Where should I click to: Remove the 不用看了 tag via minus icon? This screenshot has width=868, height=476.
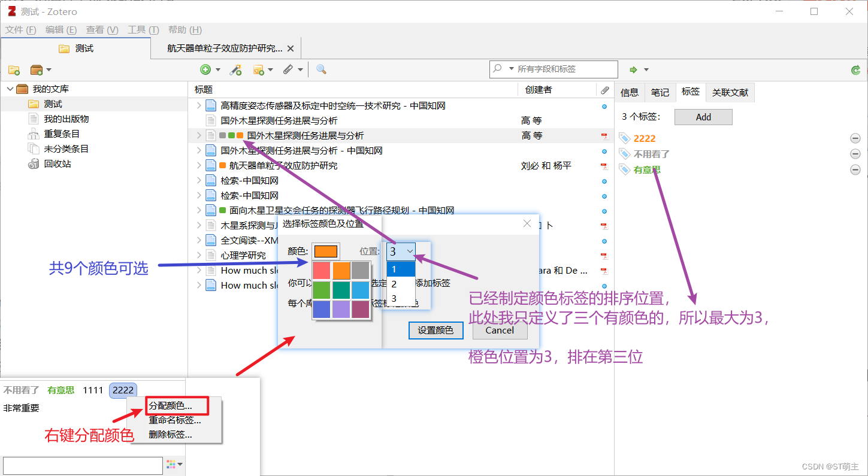[x=855, y=154]
